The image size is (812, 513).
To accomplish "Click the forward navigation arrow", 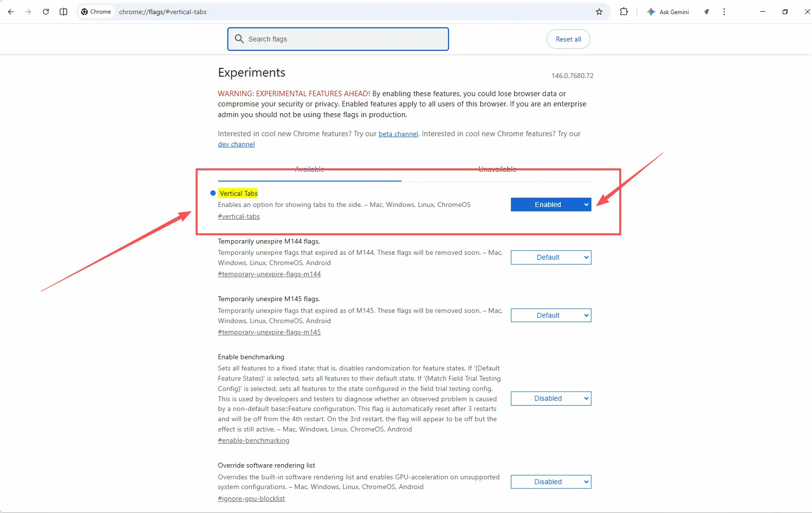I will (x=28, y=12).
